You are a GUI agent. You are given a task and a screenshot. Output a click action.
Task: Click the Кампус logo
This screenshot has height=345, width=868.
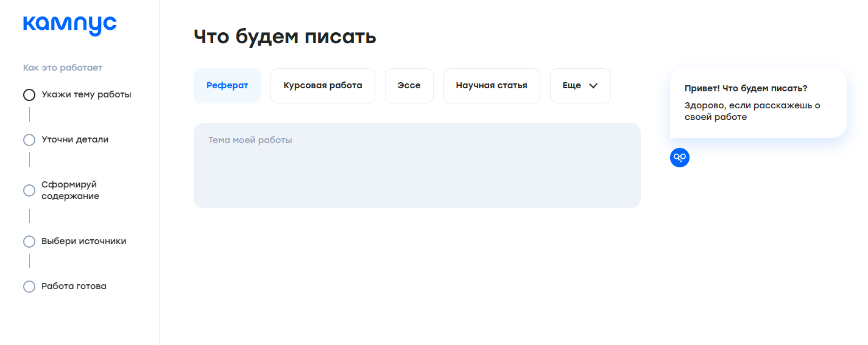click(69, 25)
